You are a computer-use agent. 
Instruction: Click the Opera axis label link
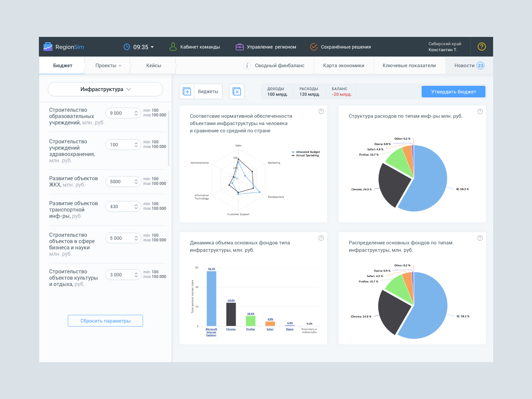290,329
